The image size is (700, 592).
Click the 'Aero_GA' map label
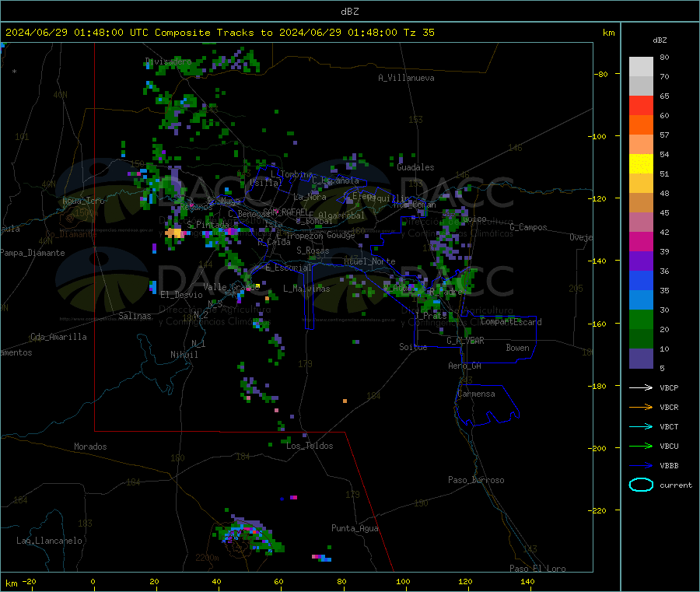pos(465,366)
